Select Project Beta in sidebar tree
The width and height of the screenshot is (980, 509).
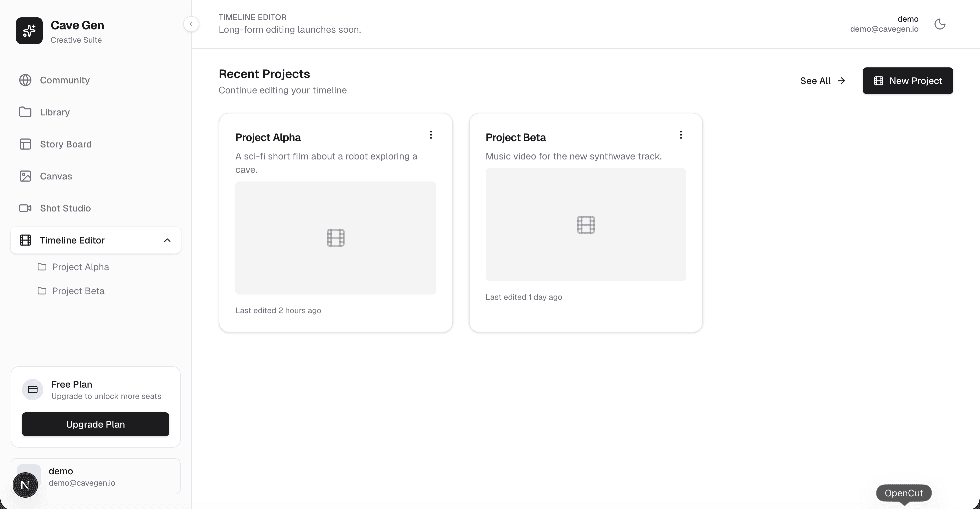[78, 291]
